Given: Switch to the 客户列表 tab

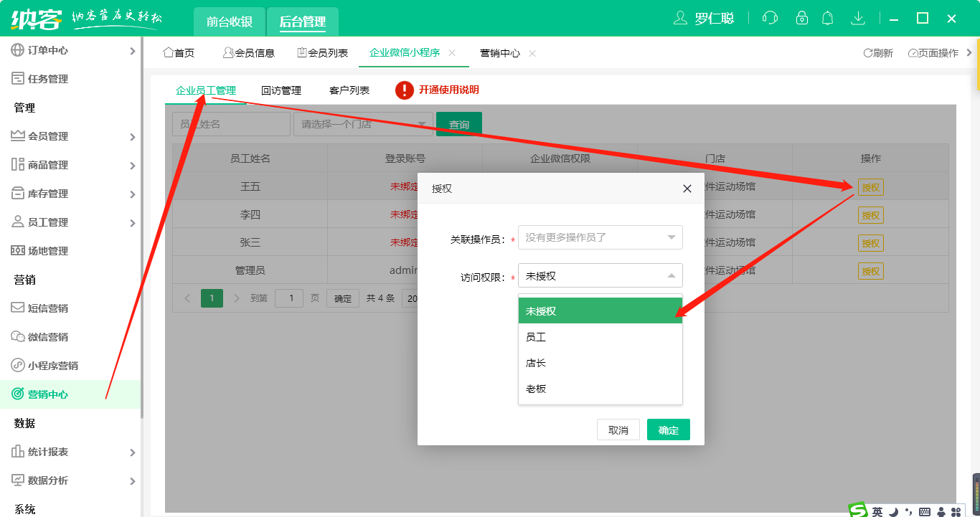Looking at the screenshot, I should pos(348,90).
